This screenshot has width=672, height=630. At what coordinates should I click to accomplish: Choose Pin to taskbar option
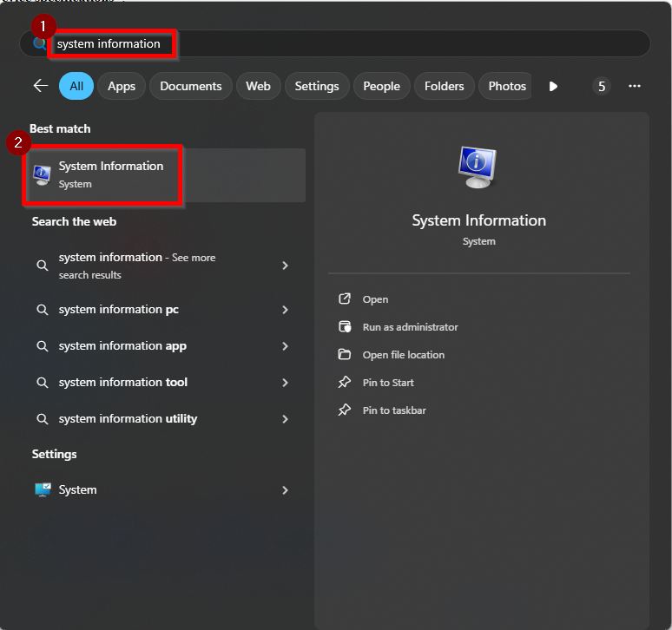pos(394,410)
